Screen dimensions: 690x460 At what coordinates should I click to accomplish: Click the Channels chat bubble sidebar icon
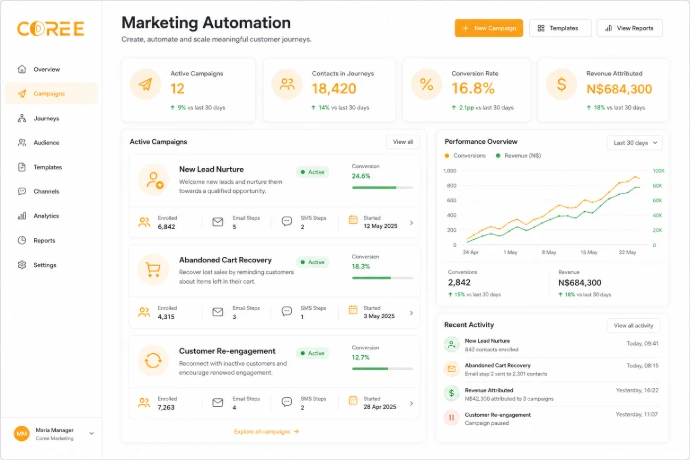coord(22,191)
